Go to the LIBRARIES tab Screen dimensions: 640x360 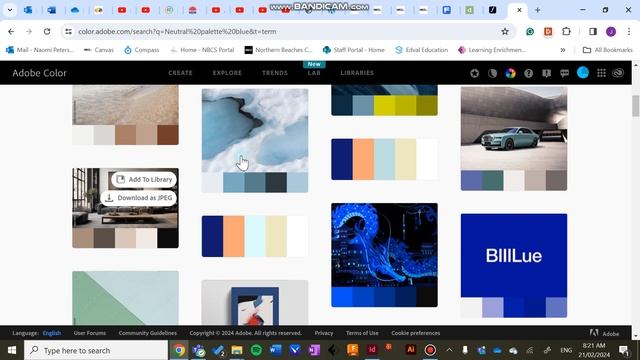click(x=357, y=73)
